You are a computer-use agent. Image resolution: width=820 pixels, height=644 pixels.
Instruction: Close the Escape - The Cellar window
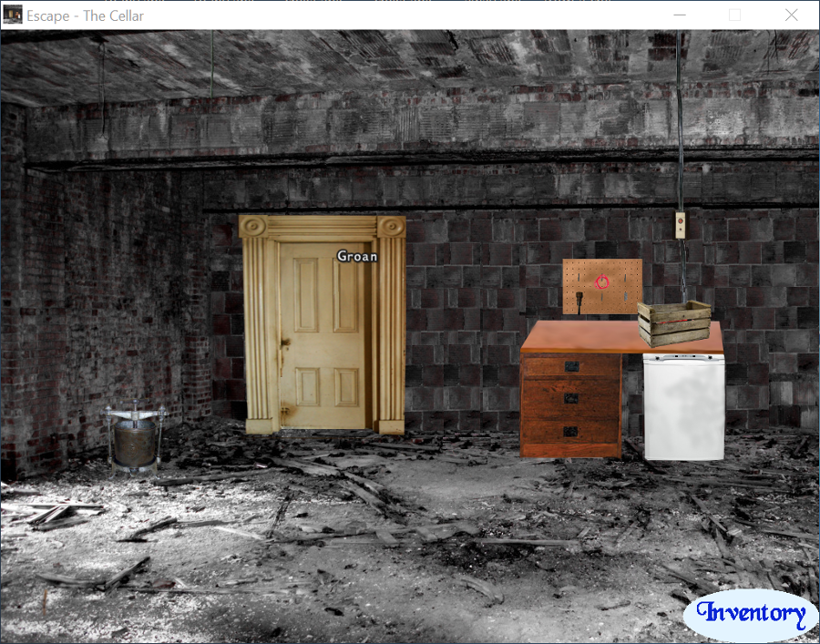point(791,15)
